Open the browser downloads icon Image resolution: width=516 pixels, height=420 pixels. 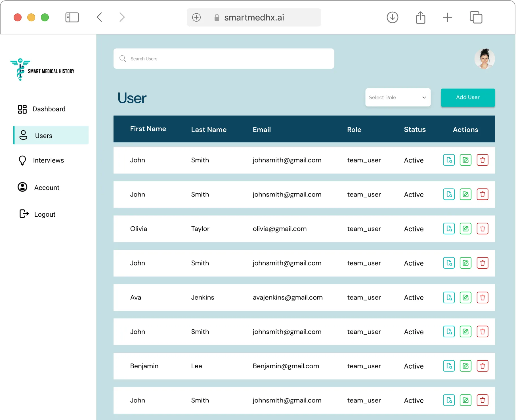coord(393,17)
